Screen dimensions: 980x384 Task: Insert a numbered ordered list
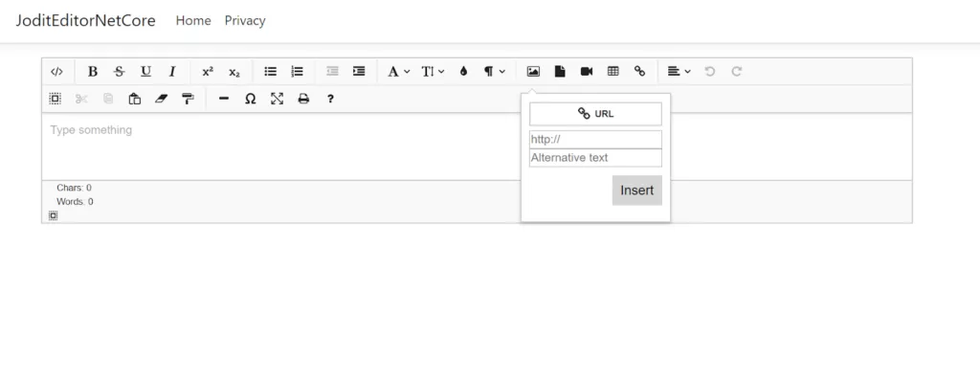tap(298, 72)
